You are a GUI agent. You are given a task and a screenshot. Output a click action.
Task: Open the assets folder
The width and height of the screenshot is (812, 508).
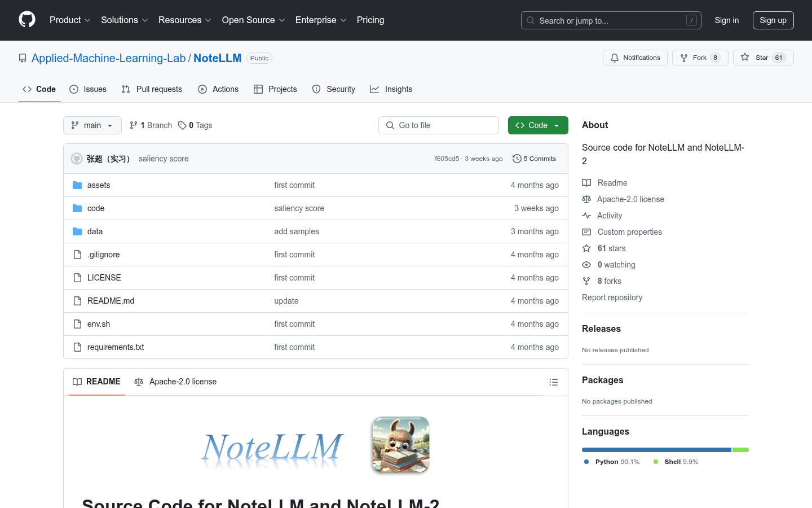click(99, 185)
